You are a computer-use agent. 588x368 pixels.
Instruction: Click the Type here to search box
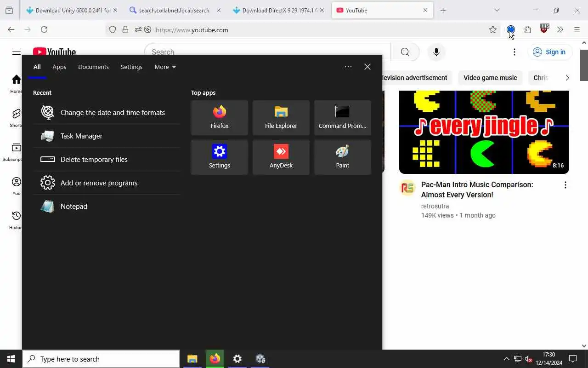tap(101, 359)
